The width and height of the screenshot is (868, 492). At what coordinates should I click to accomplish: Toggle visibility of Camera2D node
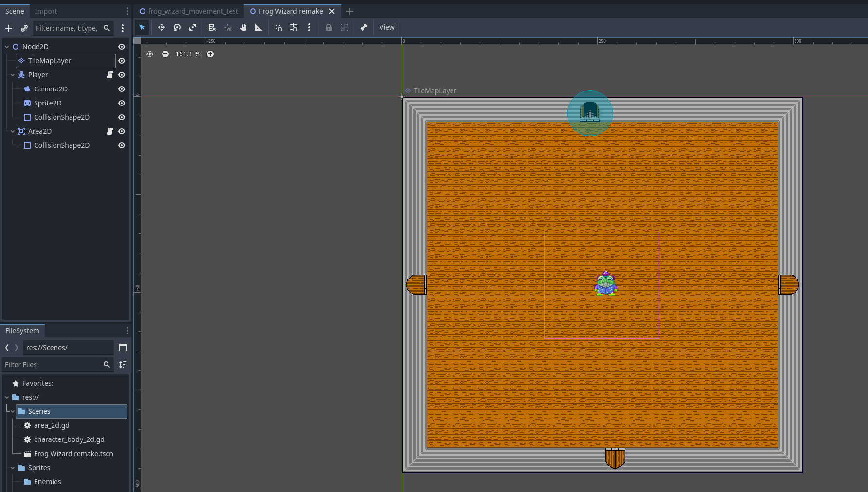click(122, 89)
